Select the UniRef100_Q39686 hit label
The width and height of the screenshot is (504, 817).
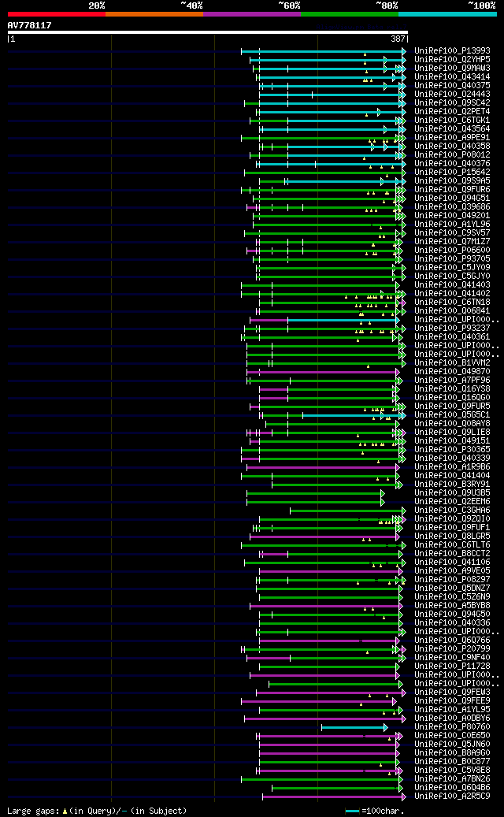tap(453, 207)
